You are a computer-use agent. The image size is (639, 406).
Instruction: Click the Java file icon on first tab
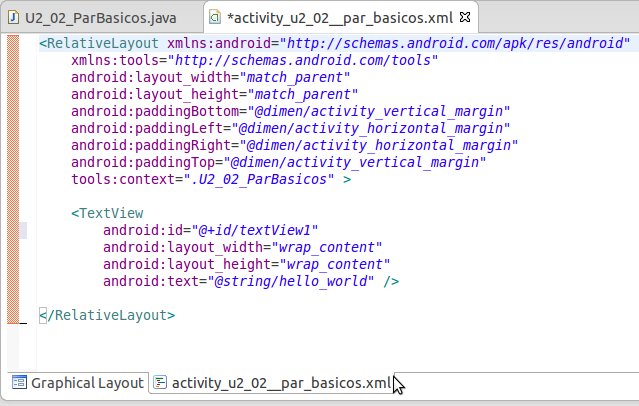pyautogui.click(x=14, y=18)
